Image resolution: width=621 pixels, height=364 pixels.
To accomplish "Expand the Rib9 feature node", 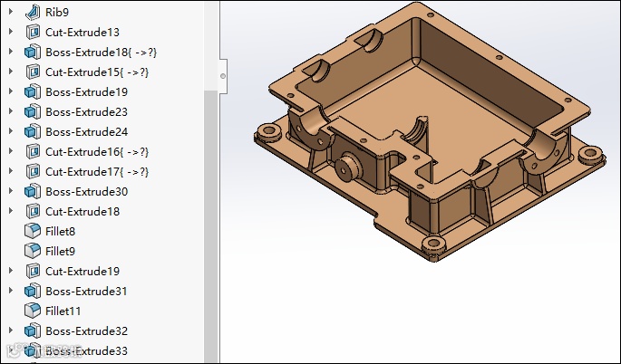I will (11, 12).
